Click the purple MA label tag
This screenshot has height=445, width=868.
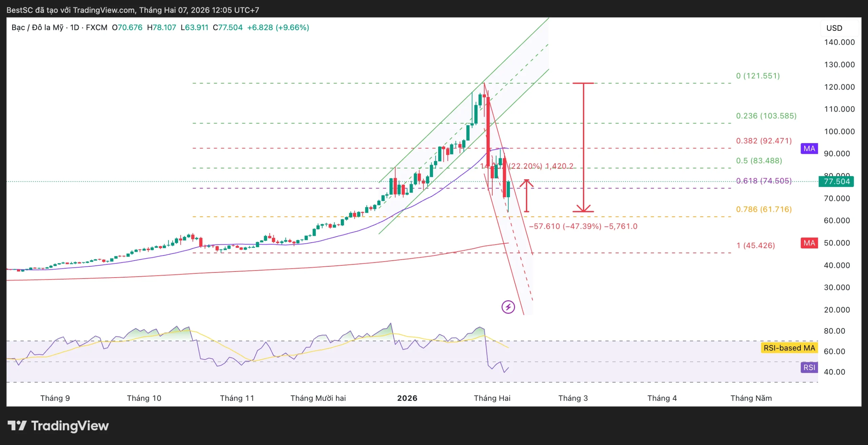809,148
